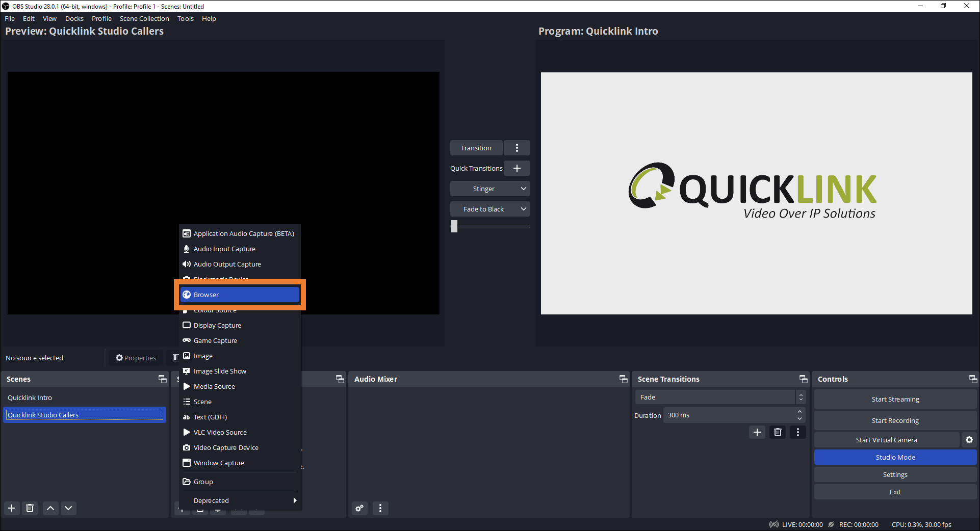Screen dimensions: 980x531
Task: Add a VLC Video Source
Action: tap(240, 432)
